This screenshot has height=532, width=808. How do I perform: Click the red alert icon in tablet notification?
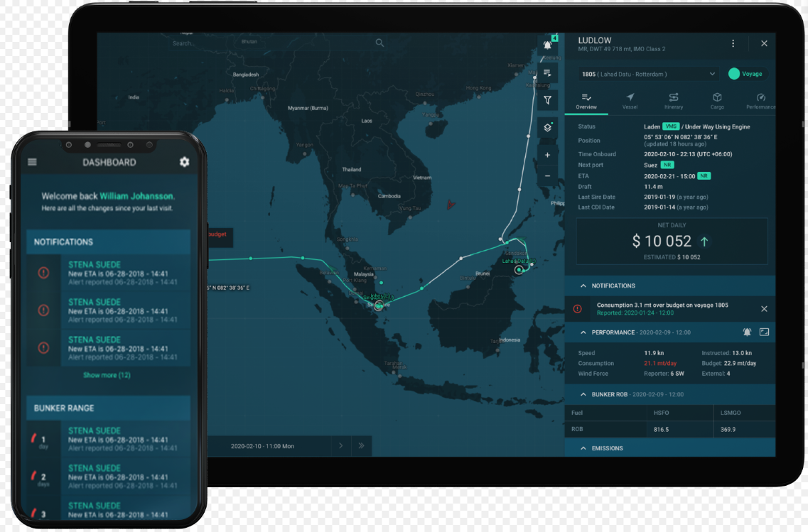click(x=577, y=309)
